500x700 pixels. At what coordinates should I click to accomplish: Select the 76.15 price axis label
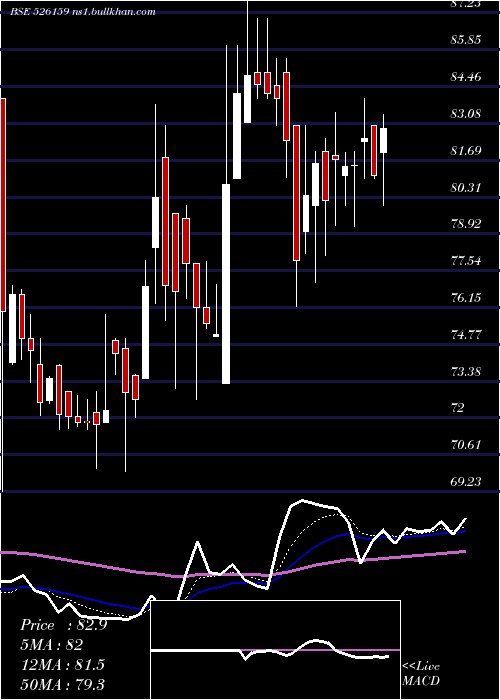[466, 298]
